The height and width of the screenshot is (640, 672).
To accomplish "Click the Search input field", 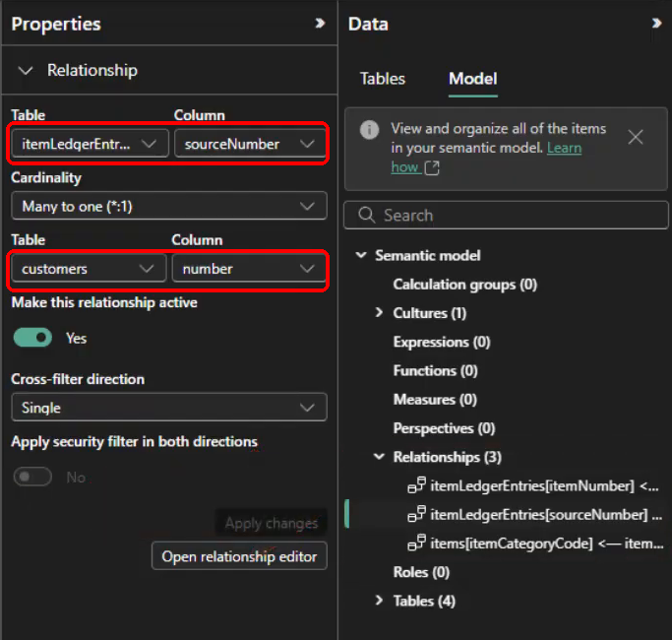I will pyautogui.click(x=506, y=215).
